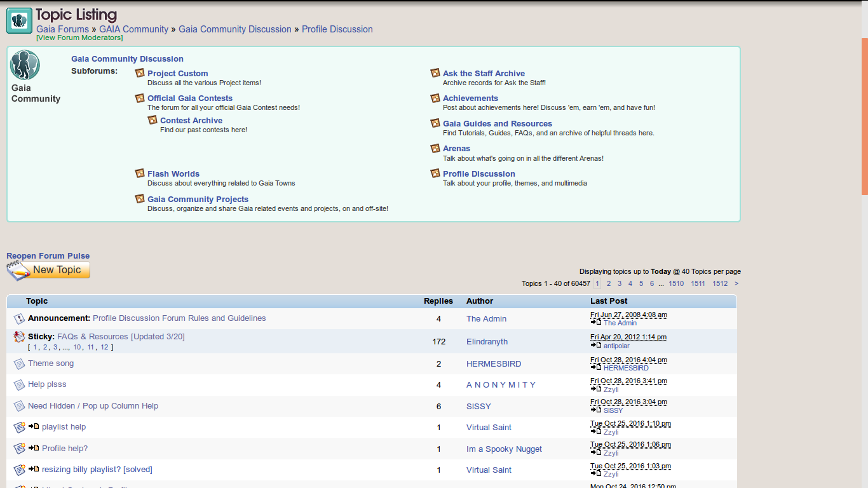Jump to topic listing page 1510

tap(676, 283)
